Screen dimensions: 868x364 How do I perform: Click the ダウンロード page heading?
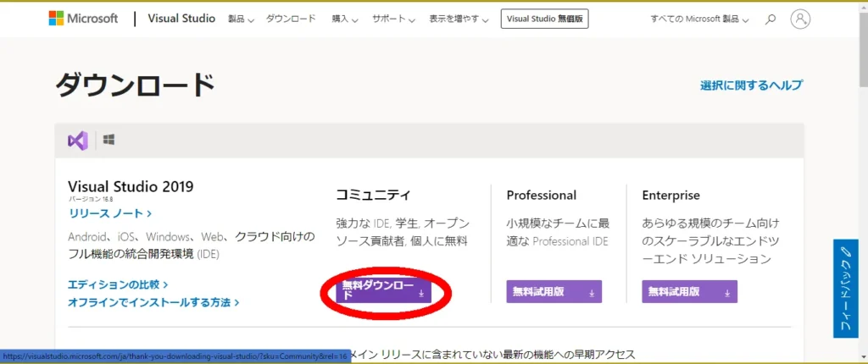(x=135, y=85)
